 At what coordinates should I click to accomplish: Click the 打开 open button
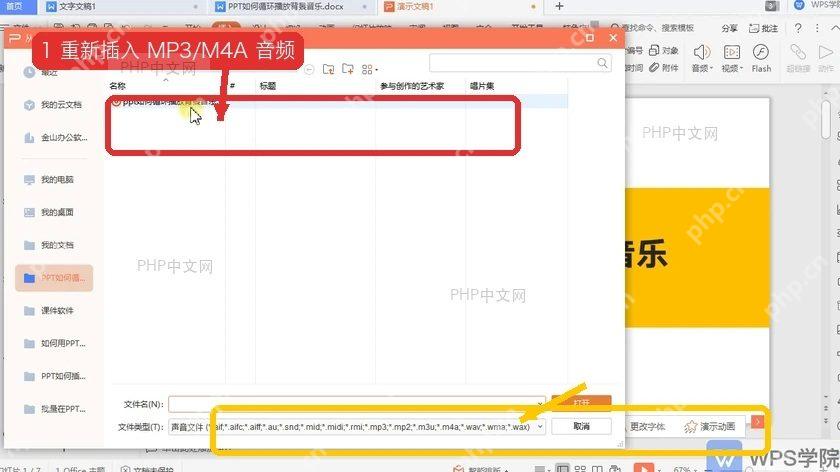[x=581, y=402]
